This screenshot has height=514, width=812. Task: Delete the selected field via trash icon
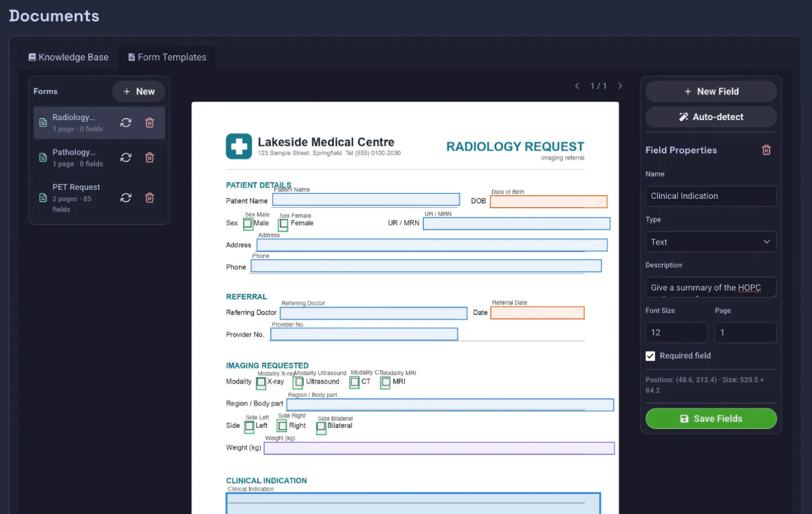click(x=767, y=150)
